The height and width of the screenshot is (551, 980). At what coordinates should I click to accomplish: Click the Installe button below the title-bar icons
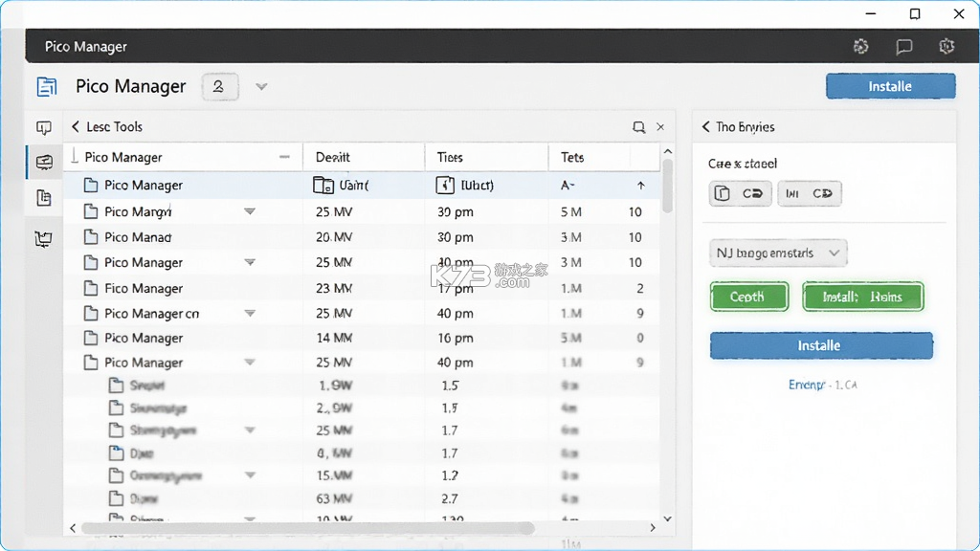891,86
